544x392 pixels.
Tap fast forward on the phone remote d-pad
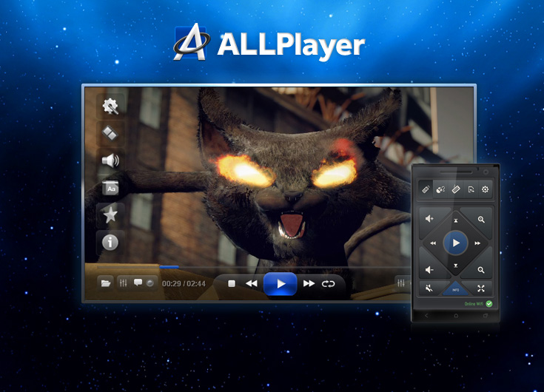(x=477, y=243)
